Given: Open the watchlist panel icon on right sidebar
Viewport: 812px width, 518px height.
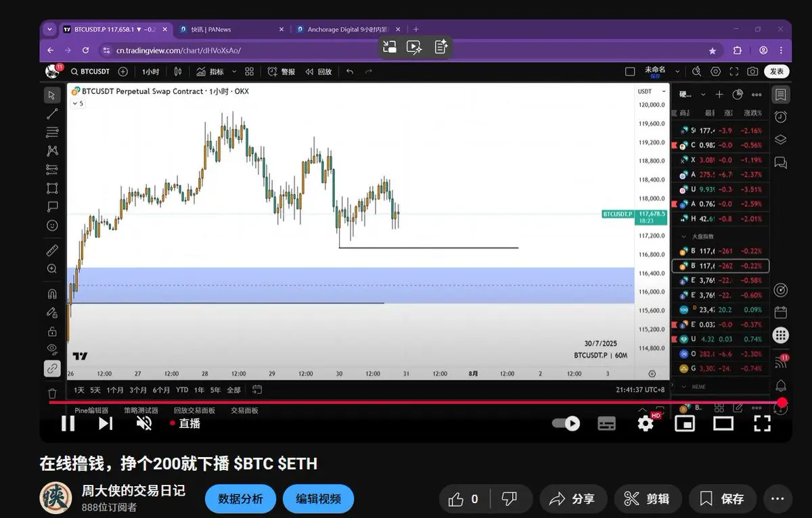Looking at the screenshot, I should pyautogui.click(x=780, y=95).
